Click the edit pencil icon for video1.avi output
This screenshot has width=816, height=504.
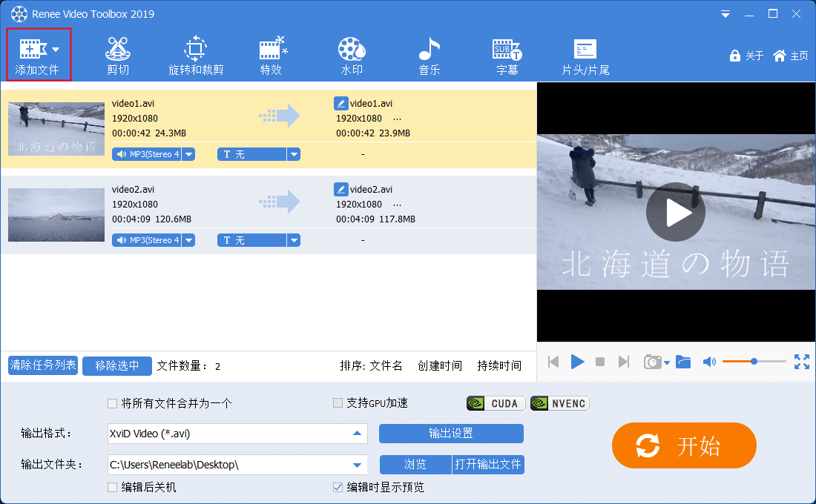click(340, 104)
